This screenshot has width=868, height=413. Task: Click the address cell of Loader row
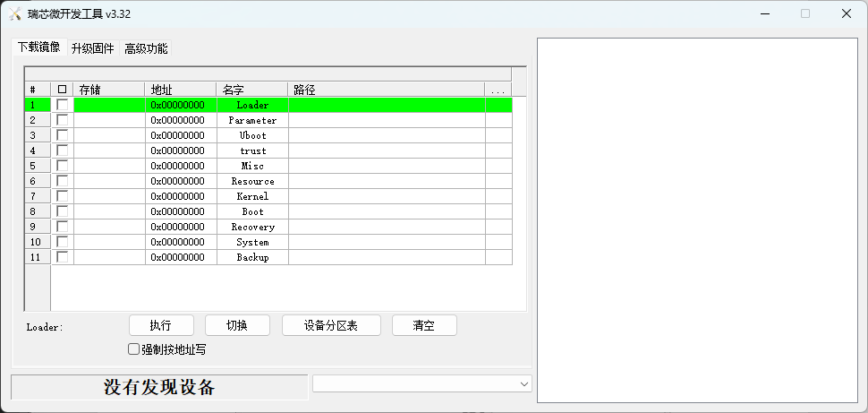pyautogui.click(x=181, y=105)
